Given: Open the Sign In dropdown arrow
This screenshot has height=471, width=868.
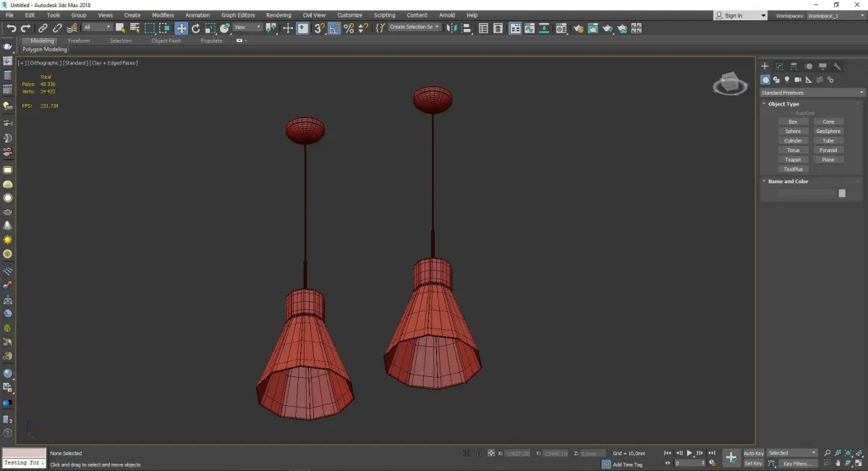Looking at the screenshot, I should click(762, 15).
